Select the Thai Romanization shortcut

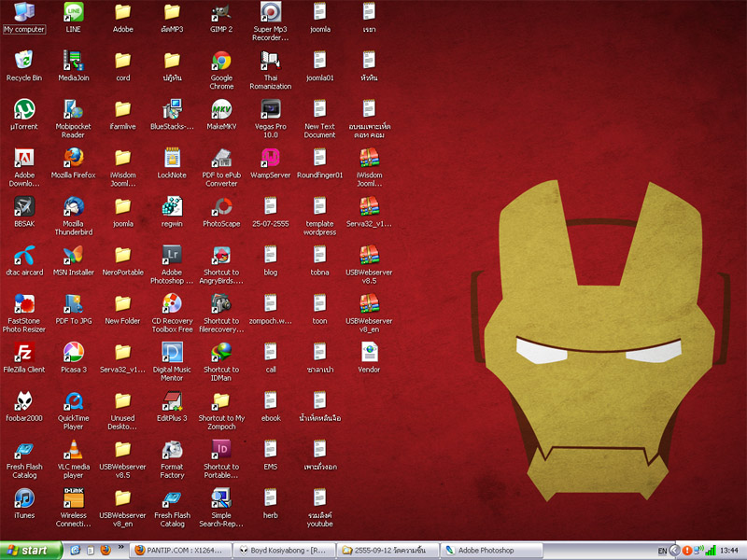[x=271, y=71]
